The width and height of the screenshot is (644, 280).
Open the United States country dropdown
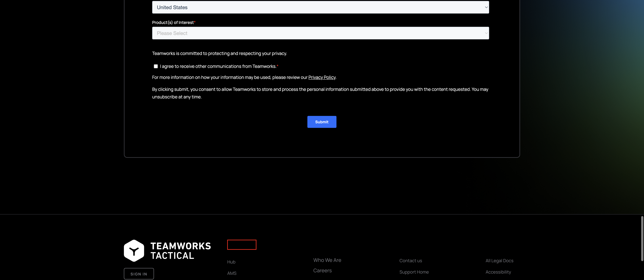click(320, 7)
